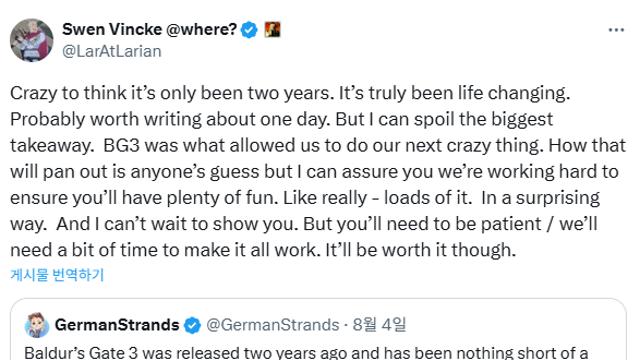The image size is (640, 360).
Task: Click GermanStrands' blue verified checkmark
Action: coord(192,325)
